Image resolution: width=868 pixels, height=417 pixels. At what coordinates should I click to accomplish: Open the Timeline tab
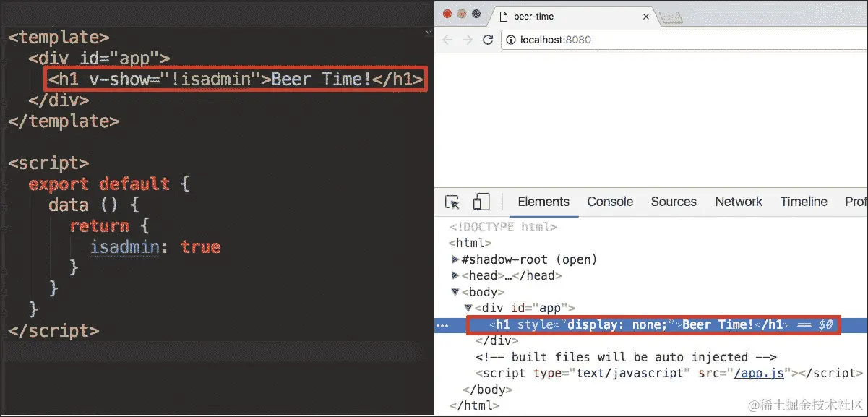click(x=804, y=202)
